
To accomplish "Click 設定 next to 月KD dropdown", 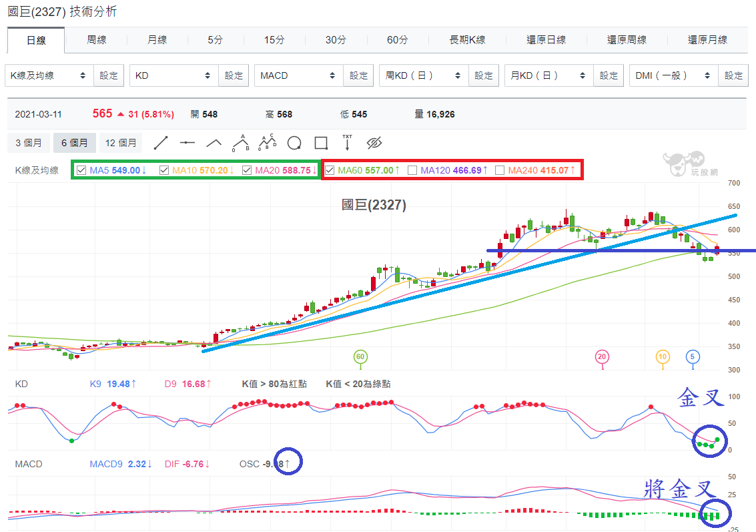I will (609, 75).
